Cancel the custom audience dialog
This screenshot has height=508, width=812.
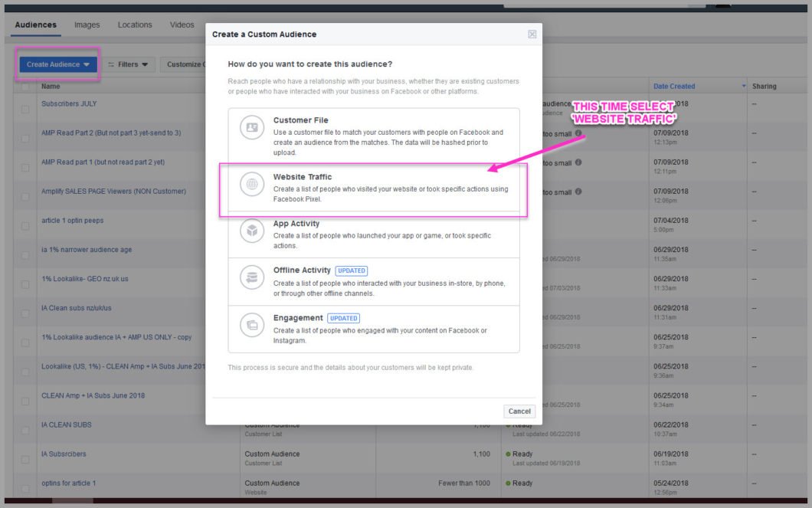(519, 411)
